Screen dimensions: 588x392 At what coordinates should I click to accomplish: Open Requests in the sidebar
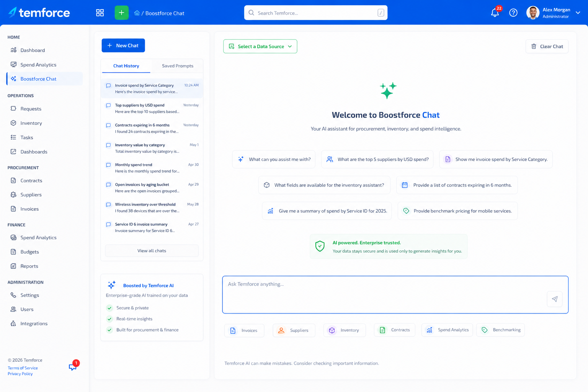coord(45,109)
